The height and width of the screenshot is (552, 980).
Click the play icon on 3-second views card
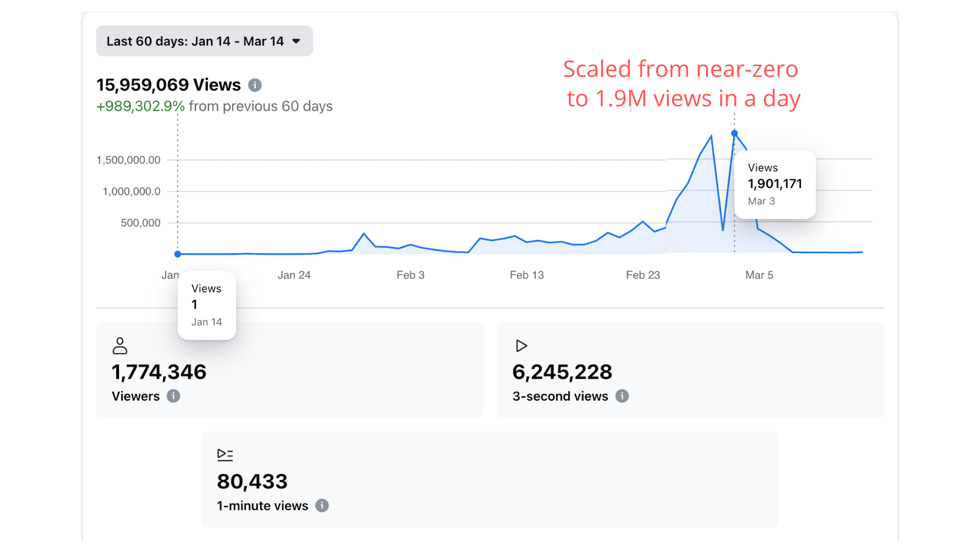tap(521, 346)
